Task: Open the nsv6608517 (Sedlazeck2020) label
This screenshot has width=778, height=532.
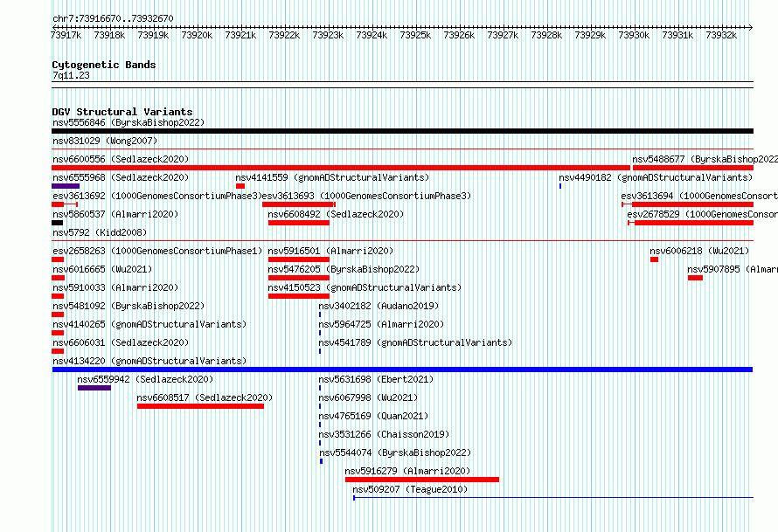Action: [x=205, y=397]
